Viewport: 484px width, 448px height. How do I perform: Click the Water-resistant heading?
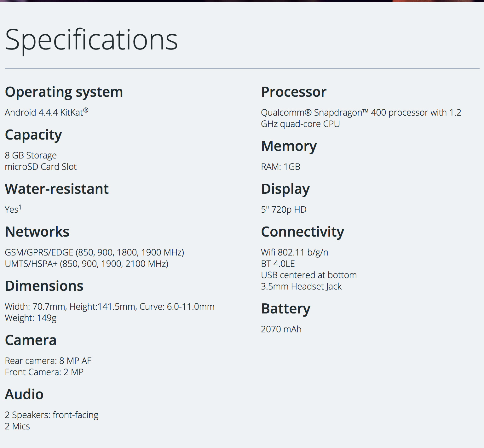tap(57, 189)
